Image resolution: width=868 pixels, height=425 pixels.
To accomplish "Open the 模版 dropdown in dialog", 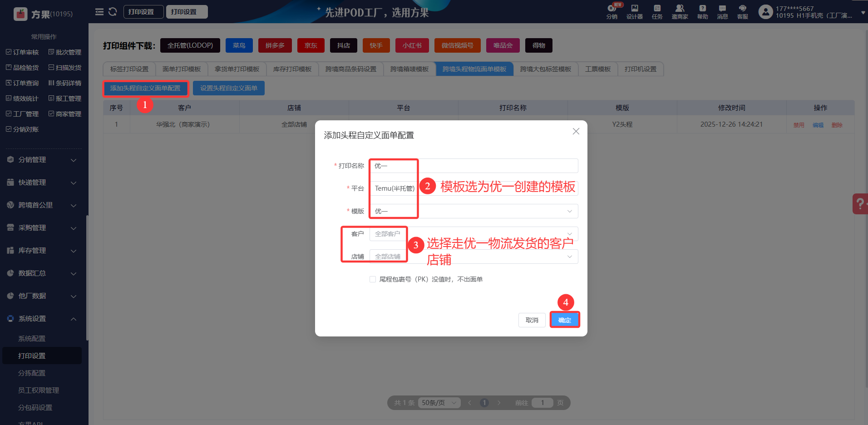I will point(473,211).
